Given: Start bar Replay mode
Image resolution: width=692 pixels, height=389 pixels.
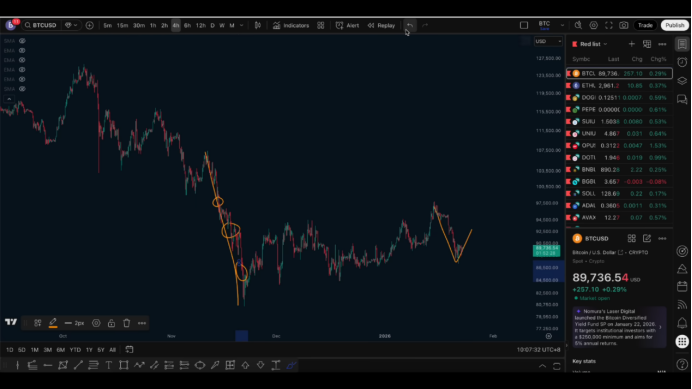Looking at the screenshot, I should tap(381, 25).
